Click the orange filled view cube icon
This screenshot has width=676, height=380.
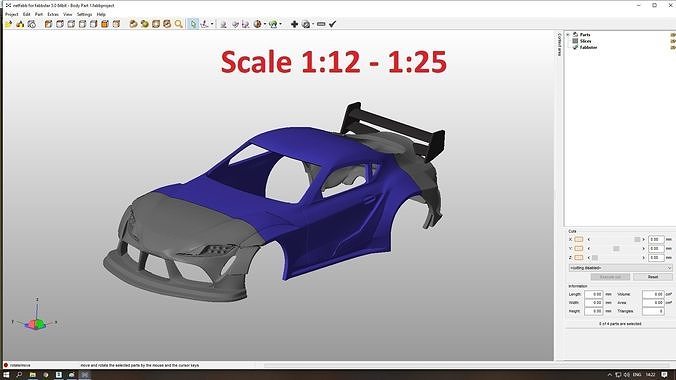click(105, 24)
